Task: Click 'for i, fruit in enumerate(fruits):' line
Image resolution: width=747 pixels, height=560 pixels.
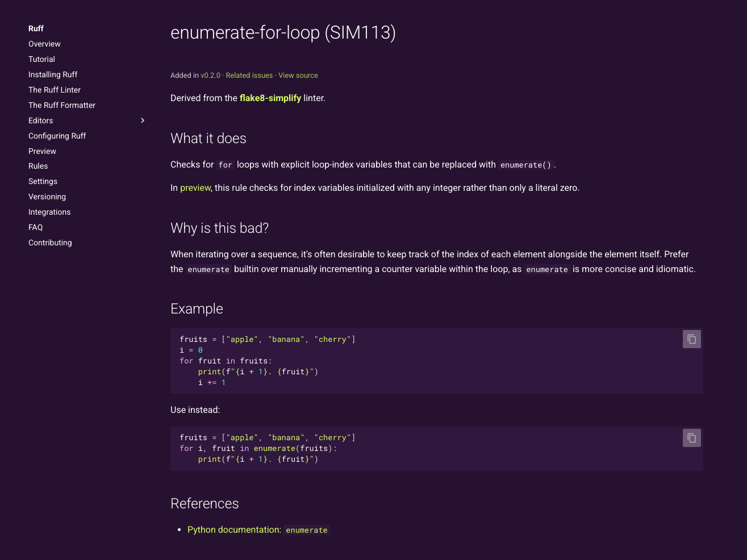Action: (x=258, y=448)
